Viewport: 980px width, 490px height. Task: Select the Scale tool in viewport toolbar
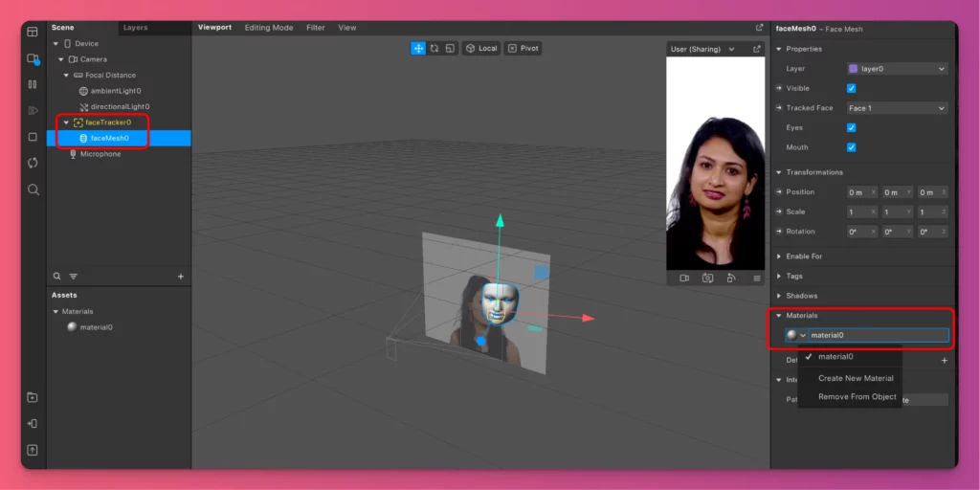pos(450,48)
